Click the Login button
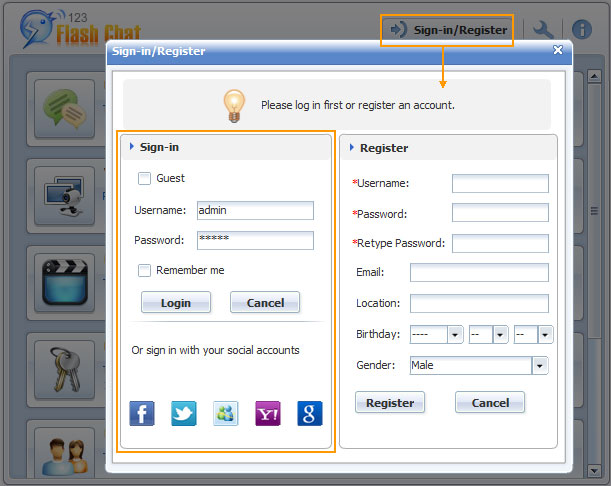The width and height of the screenshot is (611, 486). tap(176, 302)
